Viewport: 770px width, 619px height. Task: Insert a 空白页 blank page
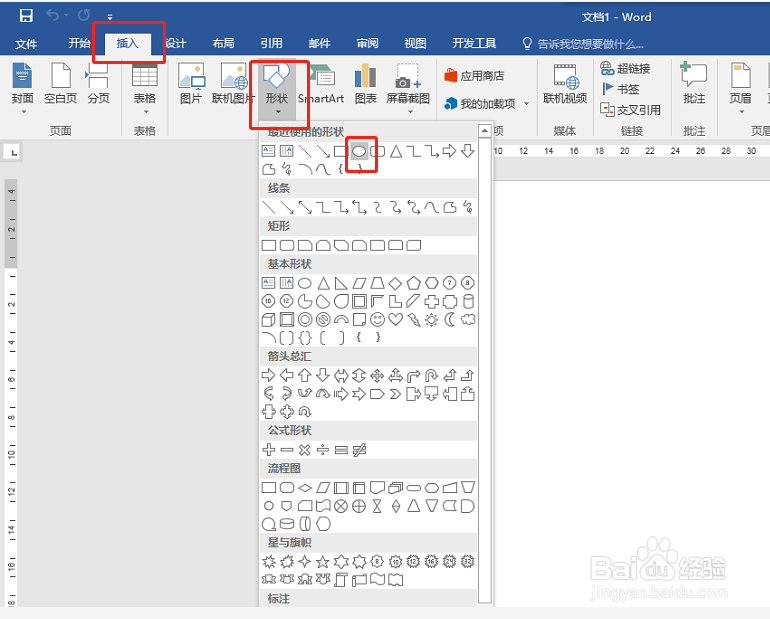(x=60, y=83)
